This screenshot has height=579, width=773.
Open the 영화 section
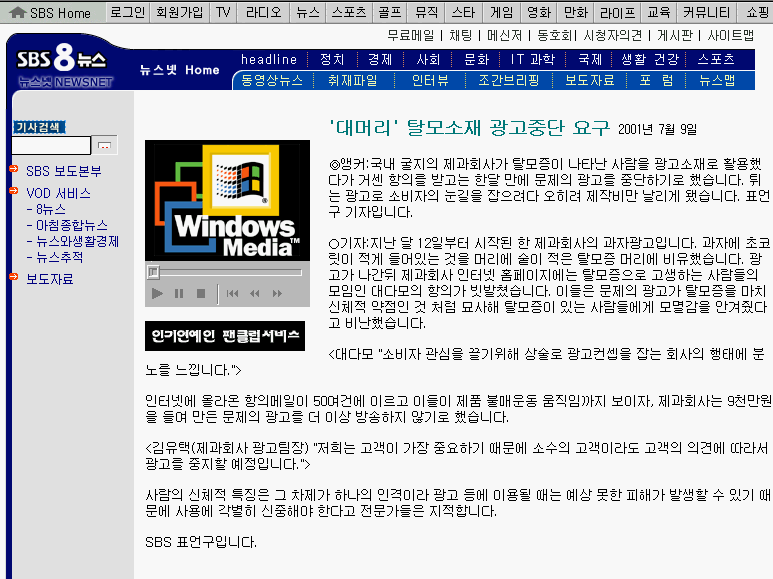pyautogui.click(x=539, y=12)
